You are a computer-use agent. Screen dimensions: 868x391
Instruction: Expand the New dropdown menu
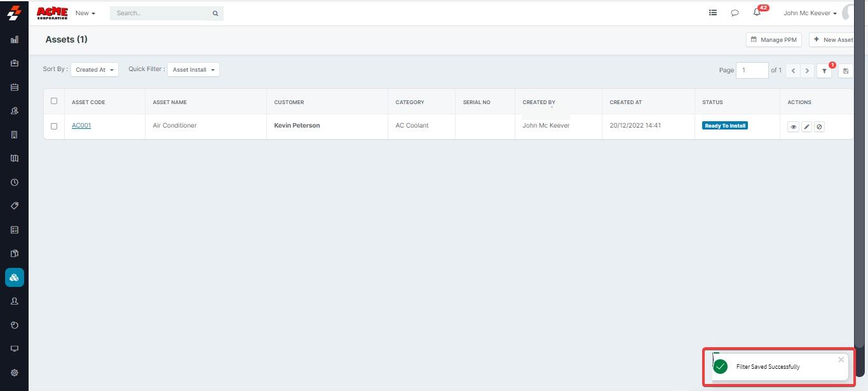(x=85, y=13)
